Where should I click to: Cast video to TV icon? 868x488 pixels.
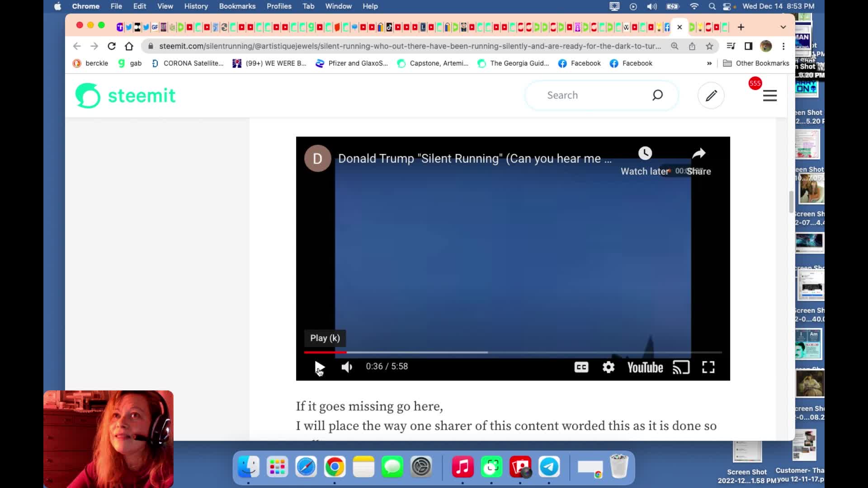tap(681, 367)
